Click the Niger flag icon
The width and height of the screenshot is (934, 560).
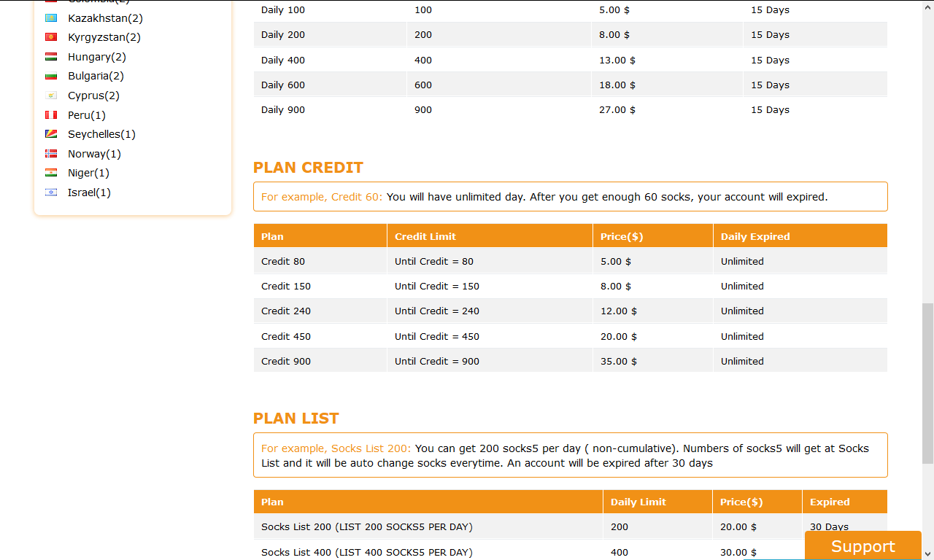[51, 173]
